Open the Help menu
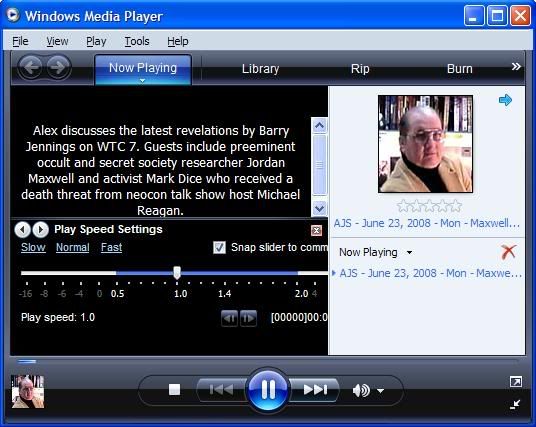 [x=178, y=41]
